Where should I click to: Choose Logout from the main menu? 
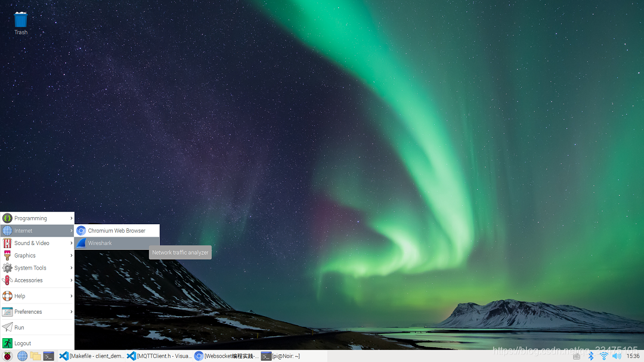pyautogui.click(x=38, y=343)
